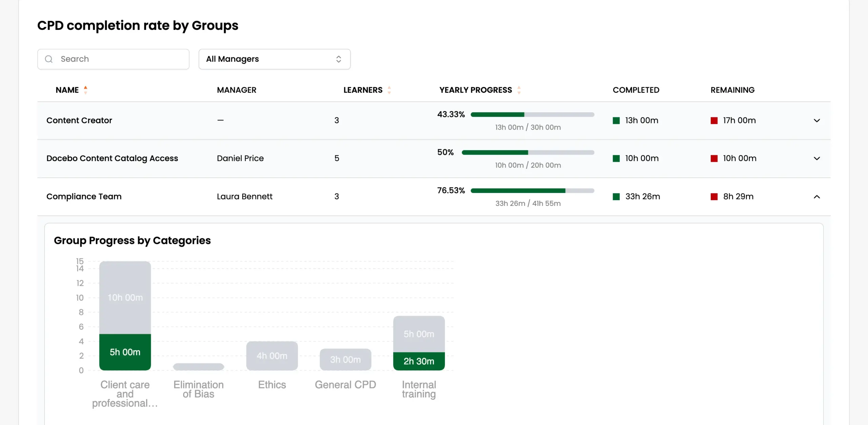Click the search magnifier icon

[49, 59]
